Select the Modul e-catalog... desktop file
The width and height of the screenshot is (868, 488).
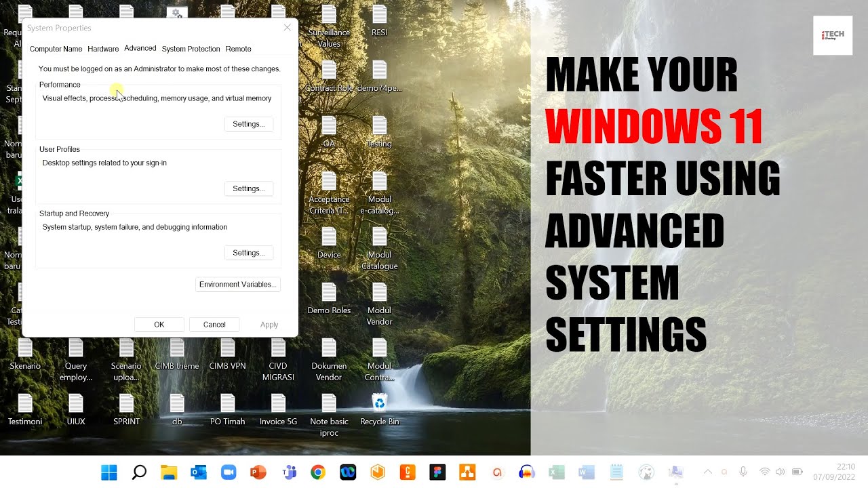click(x=380, y=193)
